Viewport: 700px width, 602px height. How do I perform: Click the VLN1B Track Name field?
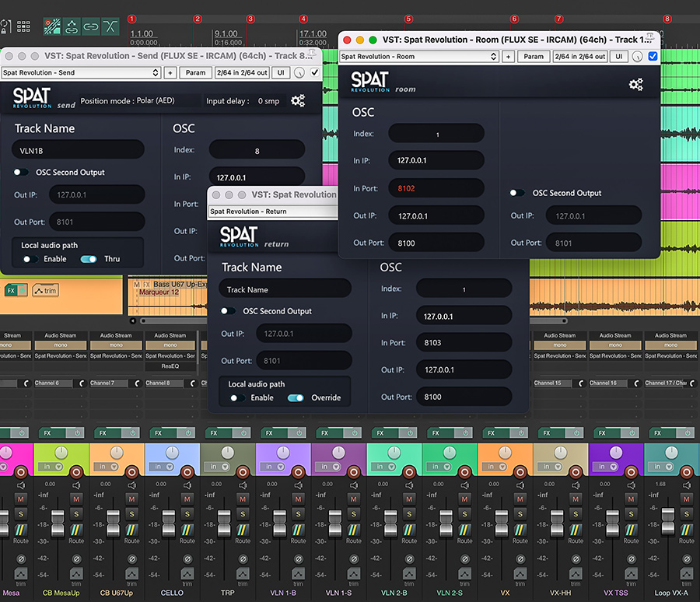78,151
